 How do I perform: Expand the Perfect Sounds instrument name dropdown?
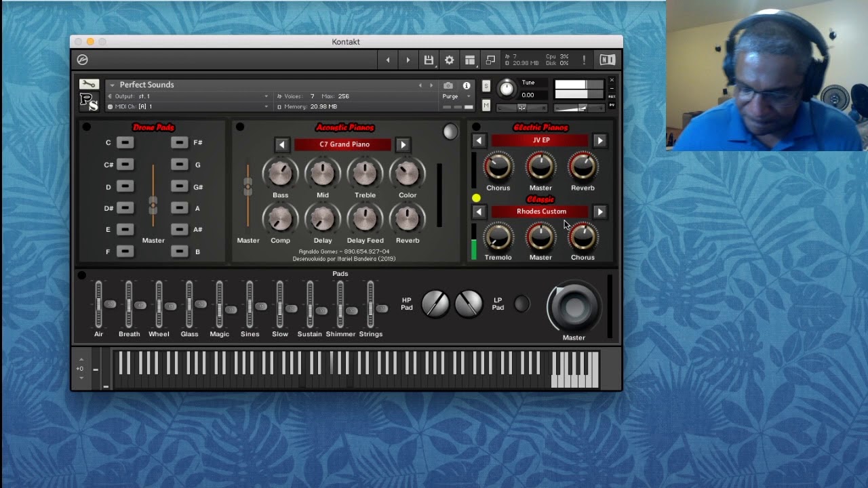pyautogui.click(x=112, y=85)
